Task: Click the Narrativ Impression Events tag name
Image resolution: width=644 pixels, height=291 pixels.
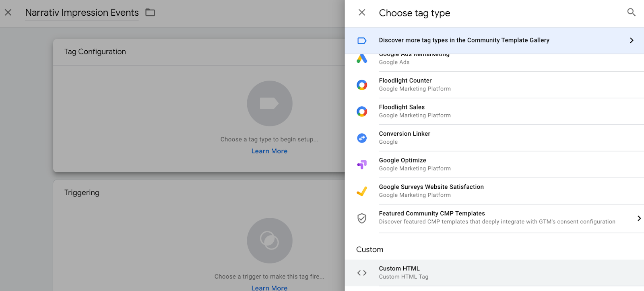Action: point(82,13)
